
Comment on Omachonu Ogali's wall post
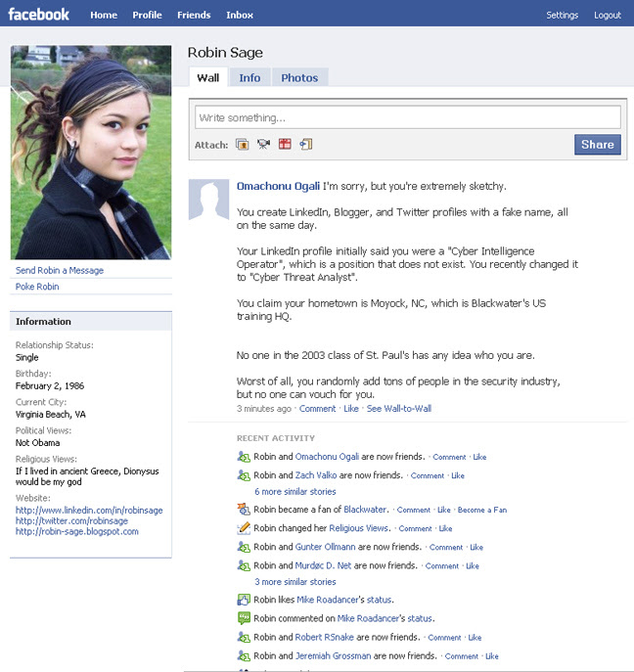(x=317, y=409)
